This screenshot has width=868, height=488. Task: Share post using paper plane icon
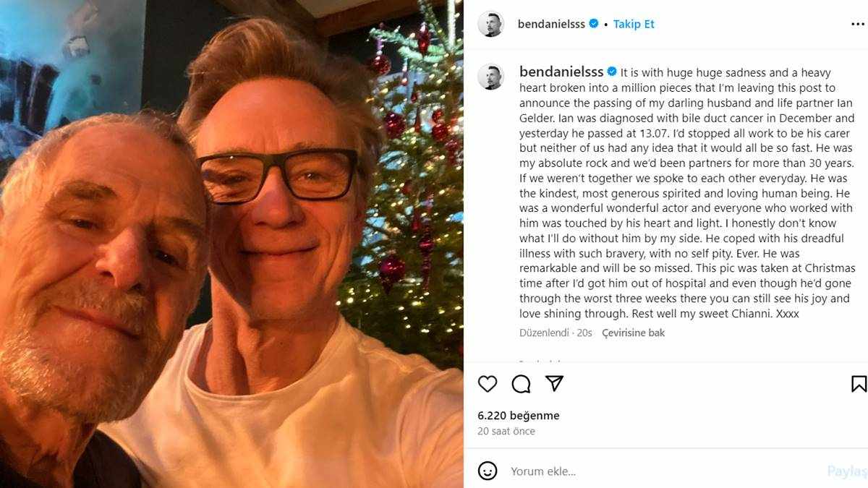point(554,384)
